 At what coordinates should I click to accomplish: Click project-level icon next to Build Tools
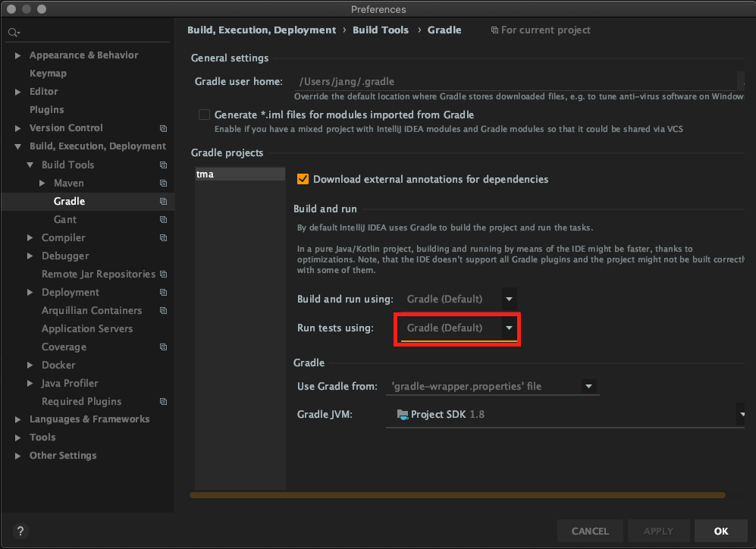164,165
